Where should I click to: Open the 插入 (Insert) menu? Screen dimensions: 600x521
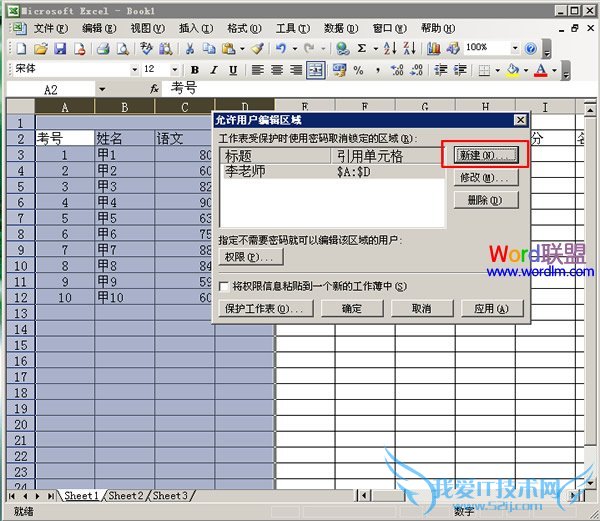[196, 28]
